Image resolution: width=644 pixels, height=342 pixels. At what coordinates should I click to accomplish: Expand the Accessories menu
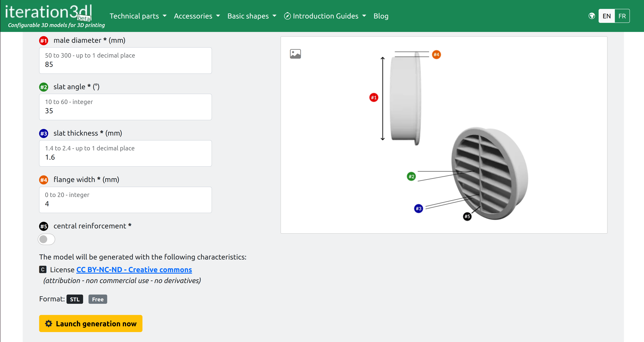pyautogui.click(x=197, y=16)
